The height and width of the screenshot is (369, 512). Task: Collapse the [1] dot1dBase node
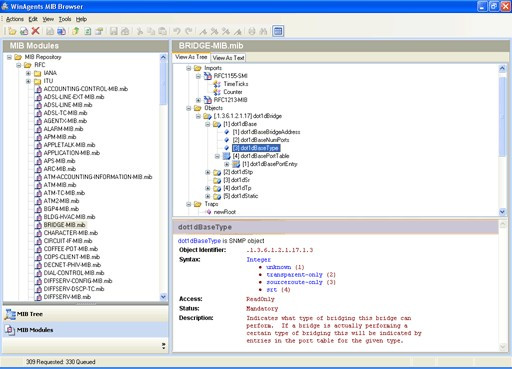pyautogui.click(x=208, y=124)
